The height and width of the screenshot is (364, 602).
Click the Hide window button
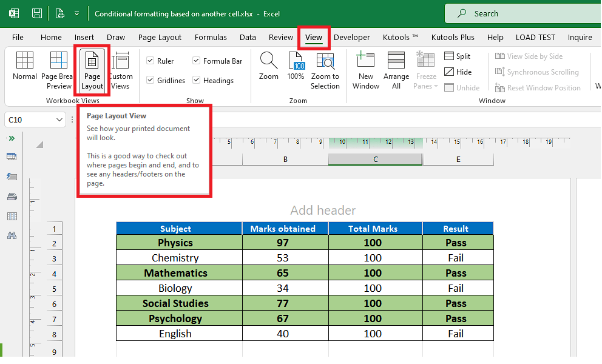(x=460, y=72)
